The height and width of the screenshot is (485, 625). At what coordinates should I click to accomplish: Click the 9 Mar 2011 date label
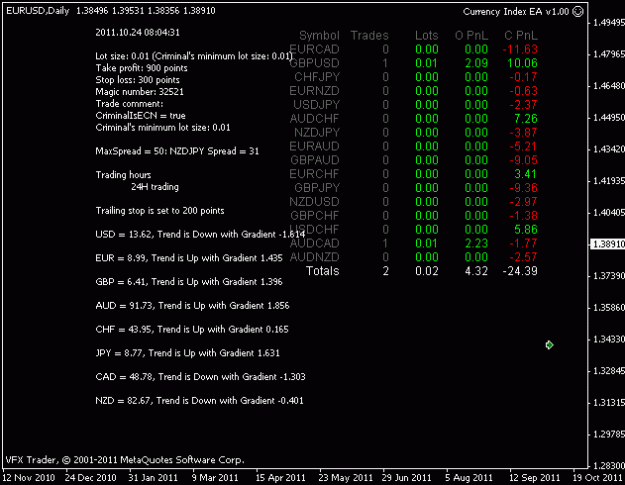tap(215, 477)
